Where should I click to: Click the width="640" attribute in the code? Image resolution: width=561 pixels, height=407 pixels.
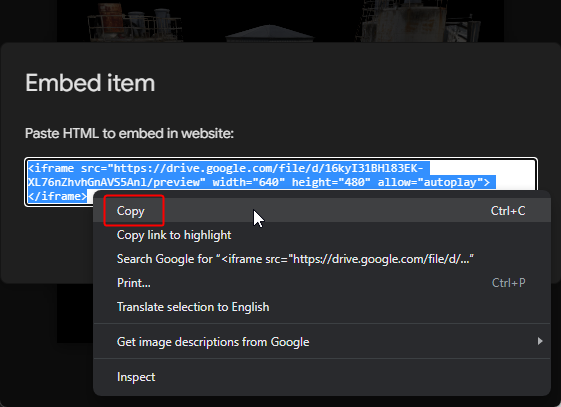pyautogui.click(x=249, y=182)
